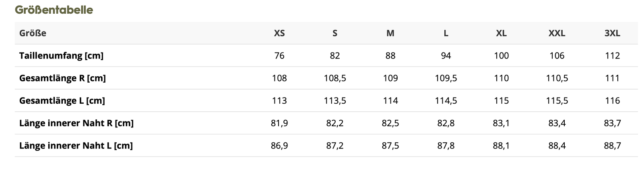This screenshot has height=169, width=644.
Task: Click the Länge innerer Naht R [cm] label
Action: coord(76,123)
